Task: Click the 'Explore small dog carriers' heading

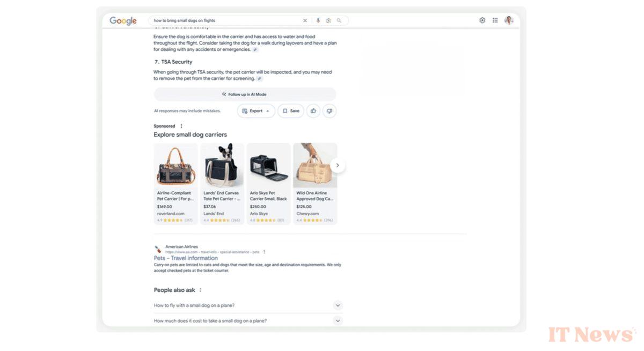Action: pos(191,135)
